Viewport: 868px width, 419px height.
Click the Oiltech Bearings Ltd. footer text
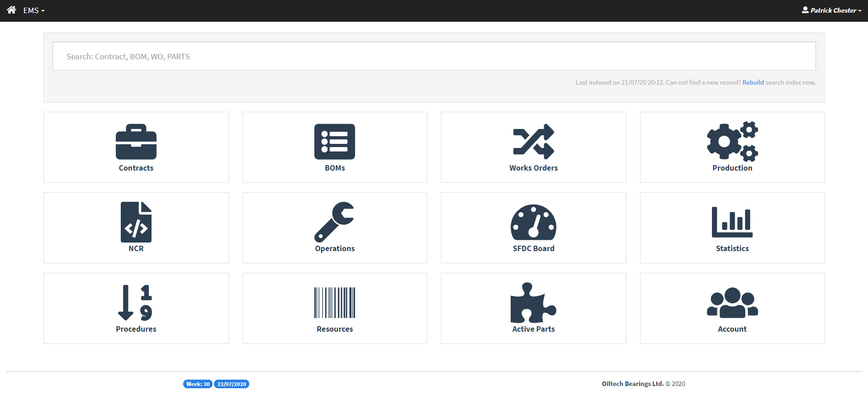(632, 384)
